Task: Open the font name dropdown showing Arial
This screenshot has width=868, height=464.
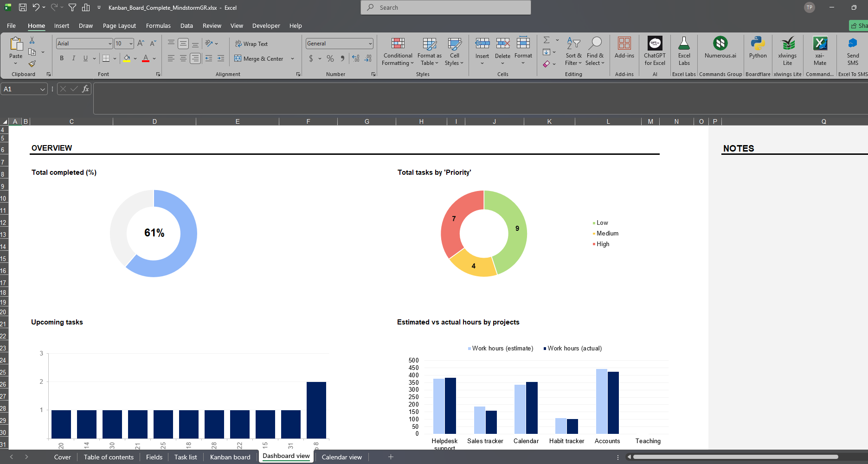Action: click(110, 44)
